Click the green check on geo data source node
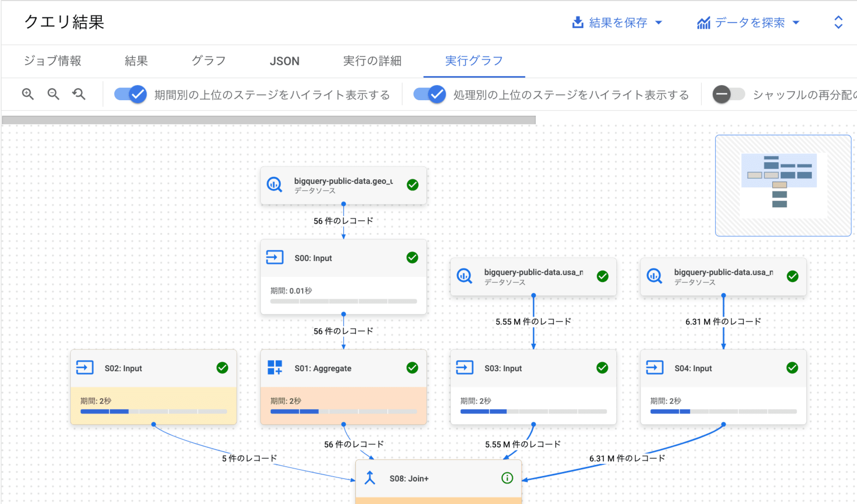 point(413,185)
